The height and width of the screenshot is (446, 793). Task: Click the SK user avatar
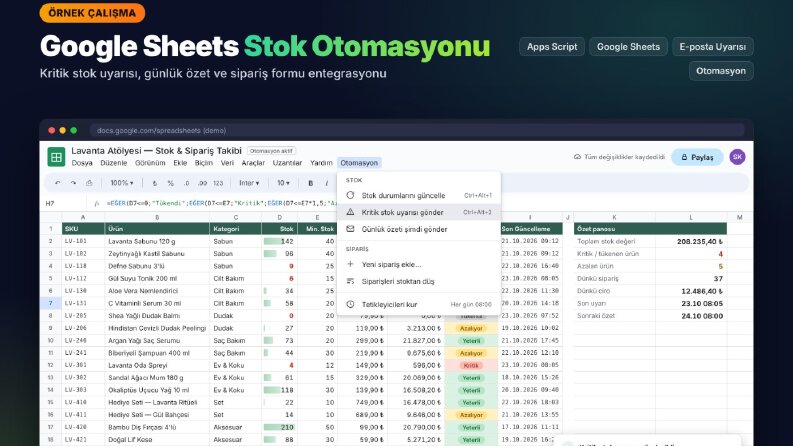[x=737, y=157]
